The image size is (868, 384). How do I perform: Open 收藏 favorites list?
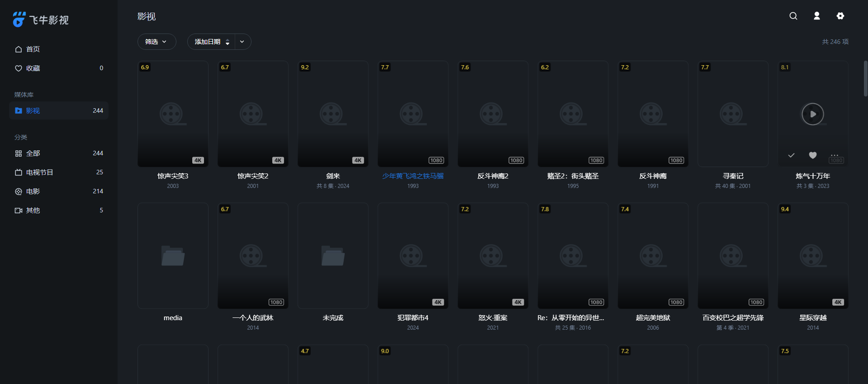pos(59,68)
